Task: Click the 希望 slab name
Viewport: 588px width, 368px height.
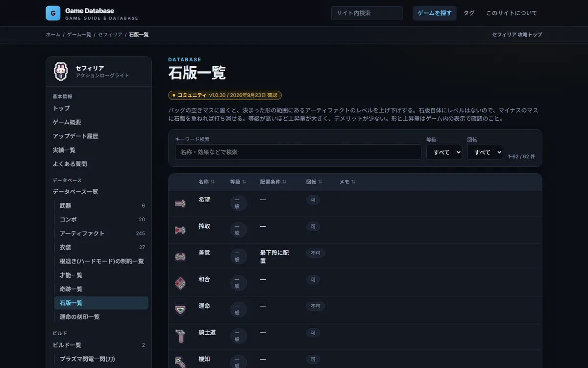Action: pyautogui.click(x=204, y=200)
